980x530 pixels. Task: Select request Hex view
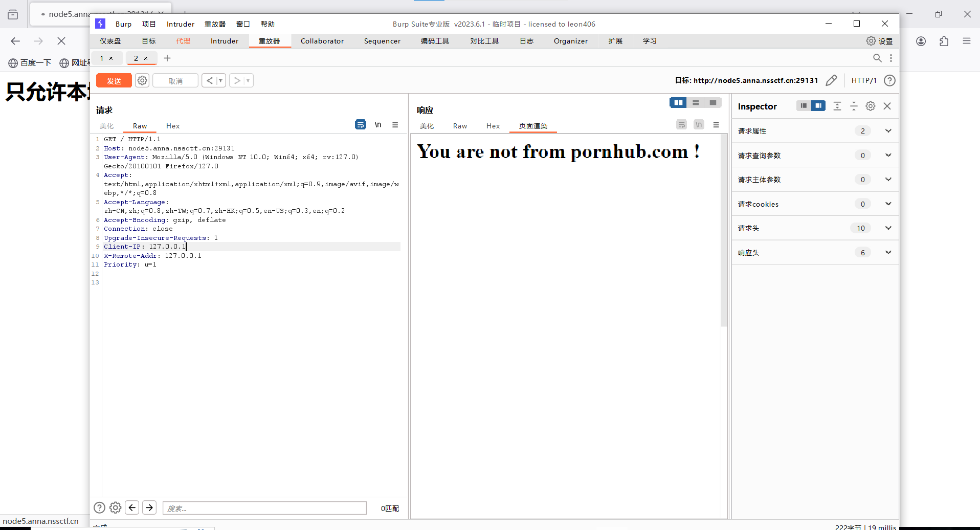point(173,126)
